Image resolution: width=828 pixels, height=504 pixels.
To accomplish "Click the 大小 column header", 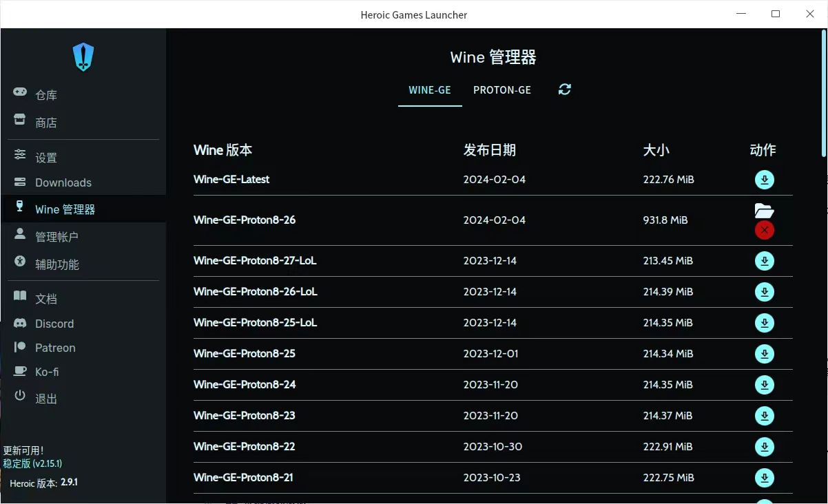I will coord(656,150).
